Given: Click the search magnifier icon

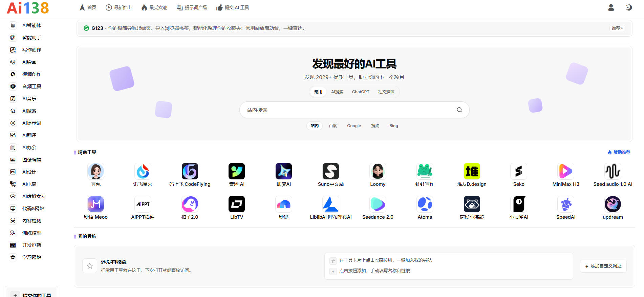Looking at the screenshot, I should point(459,110).
